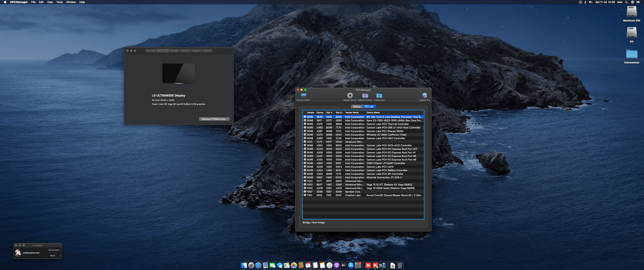Run Repair Perms gear icon
The width and height of the screenshot is (644, 270).
click(350, 96)
